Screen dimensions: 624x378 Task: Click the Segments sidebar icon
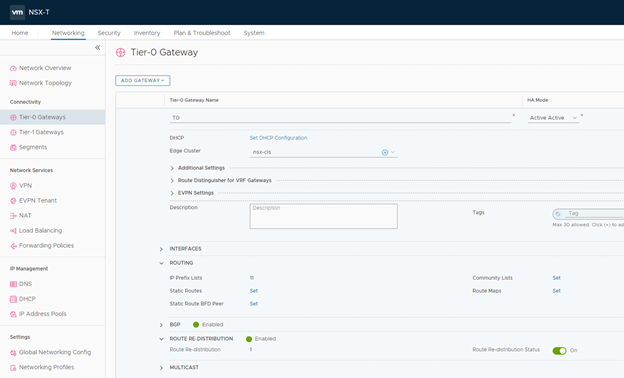coord(13,148)
